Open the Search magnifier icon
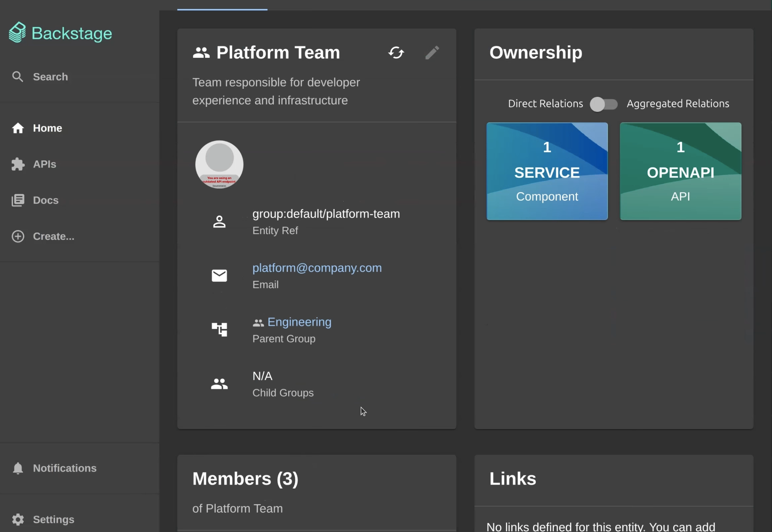 click(x=17, y=77)
